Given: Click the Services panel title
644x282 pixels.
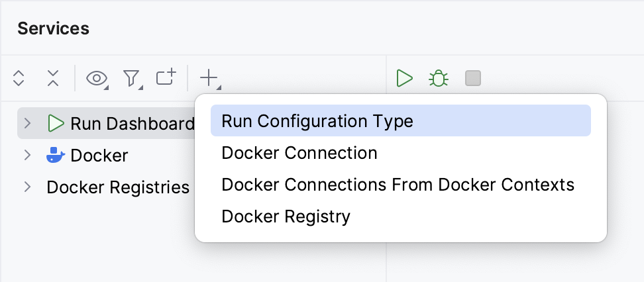Looking at the screenshot, I should point(54,28).
